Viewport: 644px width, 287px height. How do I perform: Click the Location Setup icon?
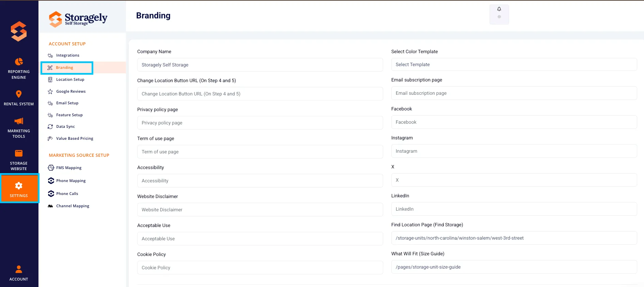click(x=50, y=79)
